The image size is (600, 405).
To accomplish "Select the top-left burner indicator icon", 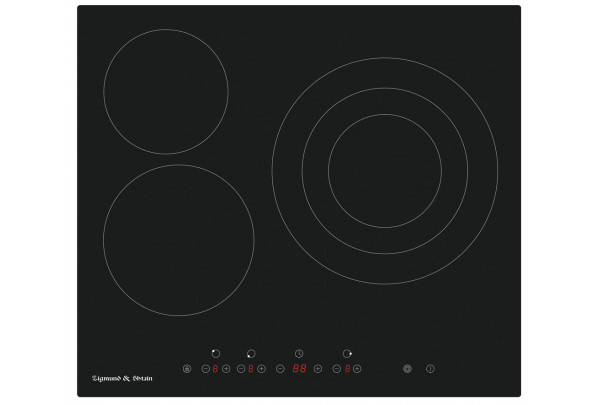I will (216, 353).
